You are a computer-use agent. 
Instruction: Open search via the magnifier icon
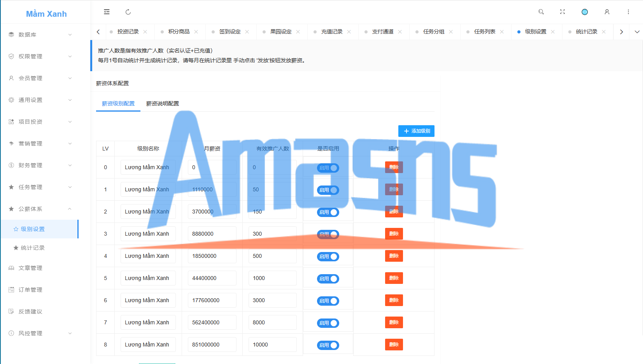pyautogui.click(x=541, y=12)
